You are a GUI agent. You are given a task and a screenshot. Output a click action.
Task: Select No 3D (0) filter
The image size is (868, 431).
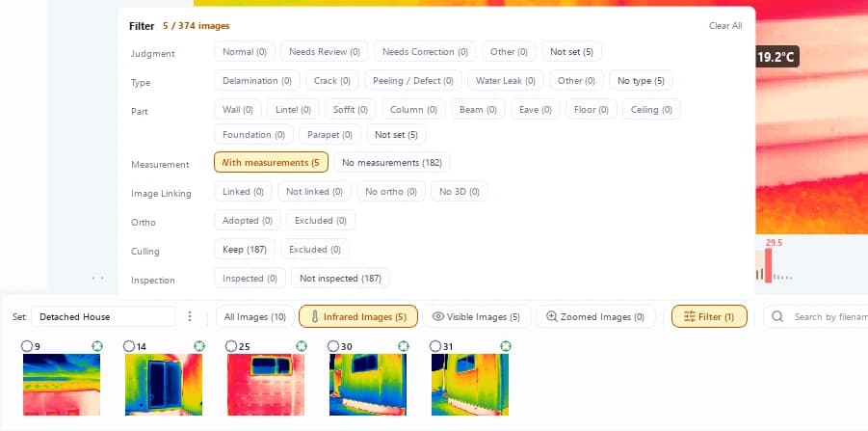[460, 191]
